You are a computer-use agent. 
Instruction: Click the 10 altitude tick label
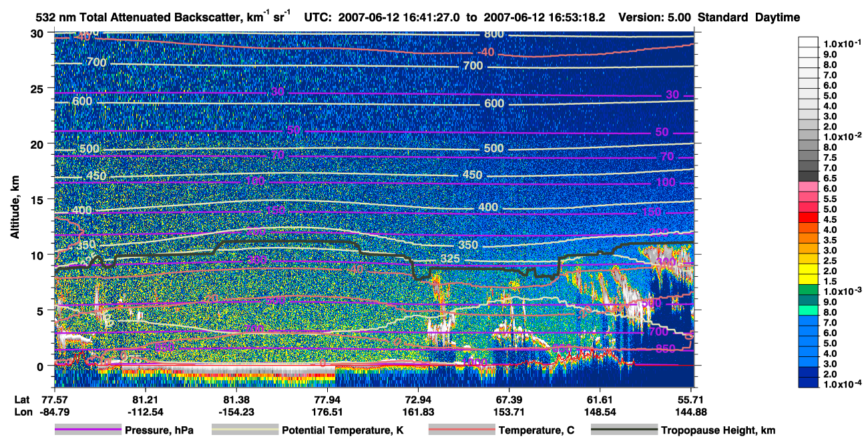[x=38, y=254]
